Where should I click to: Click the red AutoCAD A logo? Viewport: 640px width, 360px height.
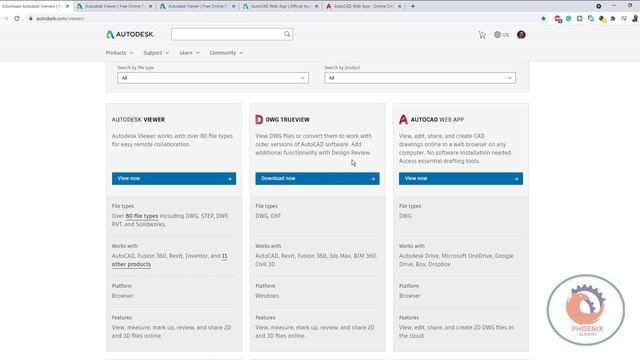pos(403,120)
